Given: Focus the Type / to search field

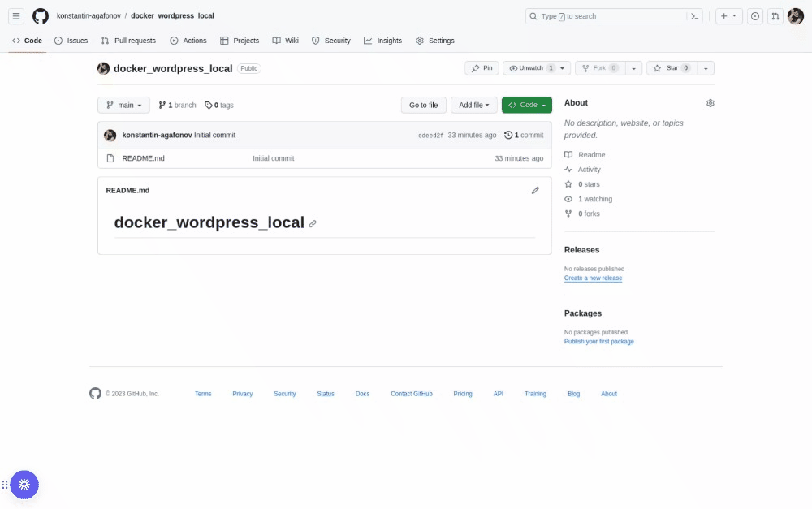Looking at the screenshot, I should 606,16.
